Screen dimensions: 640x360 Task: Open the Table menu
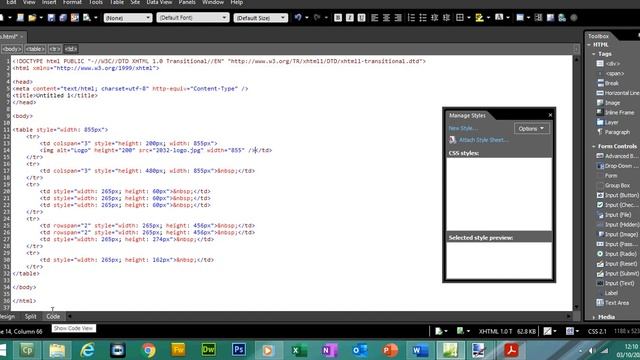click(116, 2)
